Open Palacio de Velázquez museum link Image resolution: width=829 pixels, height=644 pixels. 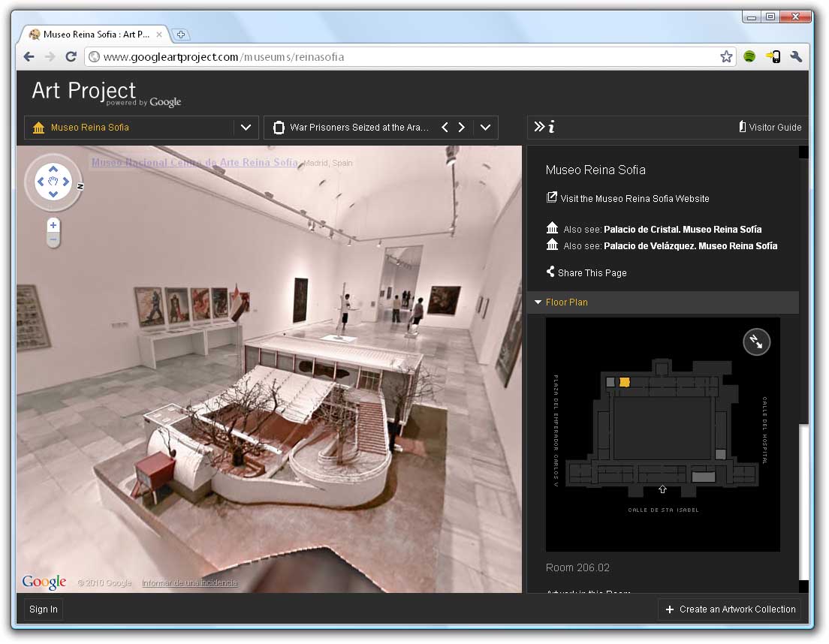(x=691, y=245)
